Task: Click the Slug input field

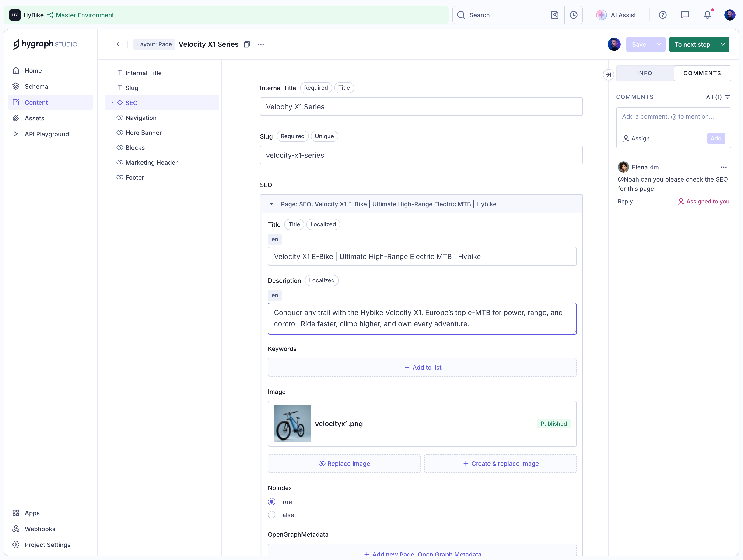Action: point(421,155)
